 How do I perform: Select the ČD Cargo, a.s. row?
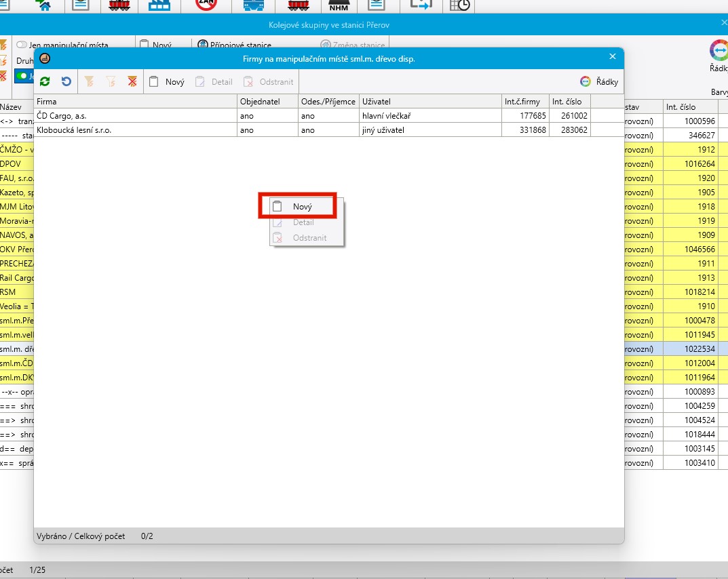pos(136,116)
